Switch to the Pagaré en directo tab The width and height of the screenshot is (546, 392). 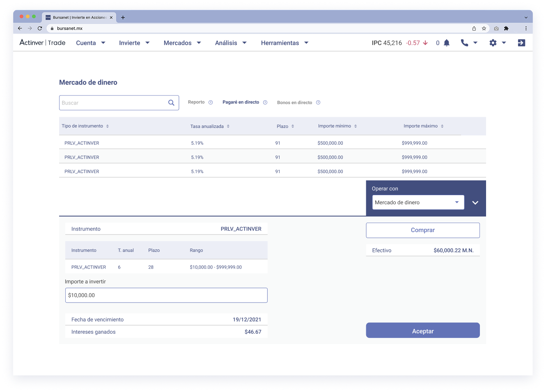click(x=242, y=102)
